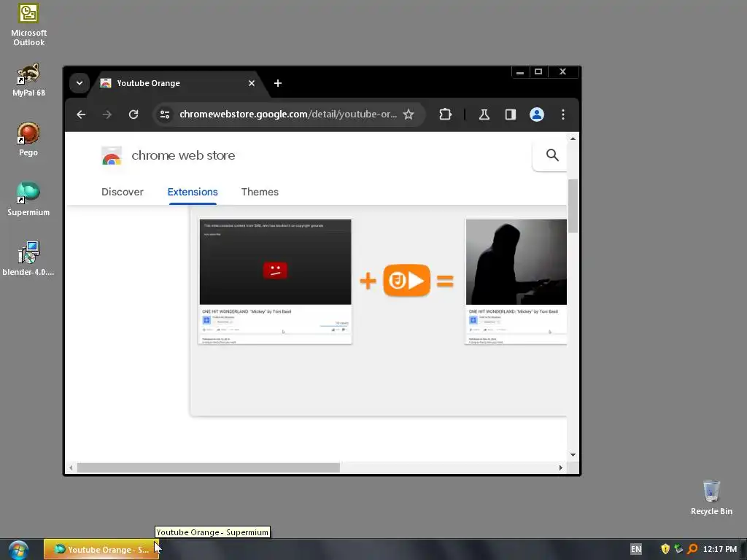Go back to the previous page

pyautogui.click(x=81, y=114)
